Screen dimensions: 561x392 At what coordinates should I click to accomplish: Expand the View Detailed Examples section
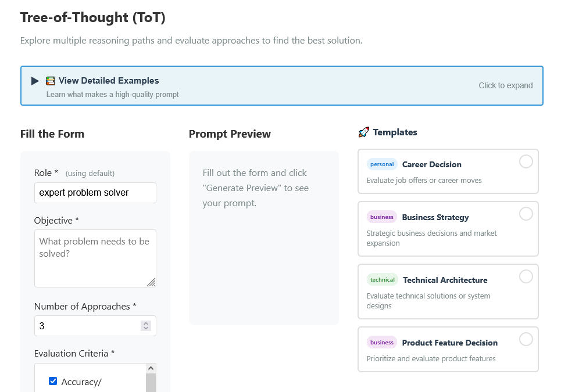pos(281,85)
